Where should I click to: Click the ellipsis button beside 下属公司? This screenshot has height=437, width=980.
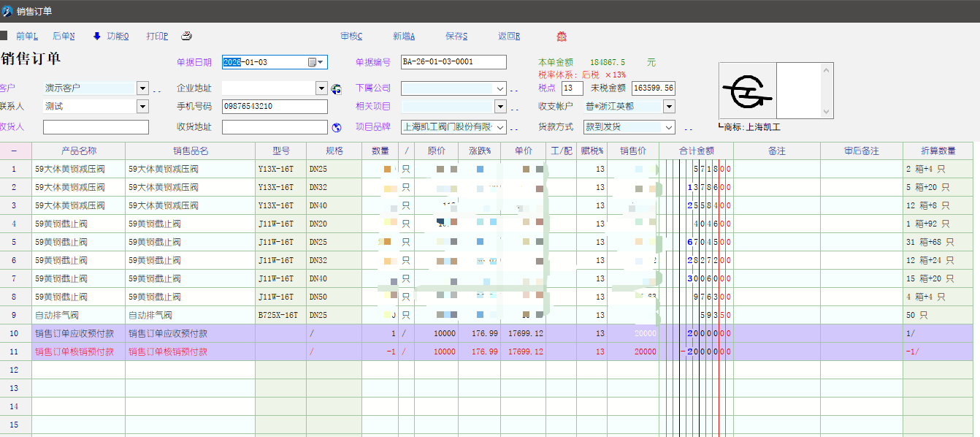tap(514, 89)
